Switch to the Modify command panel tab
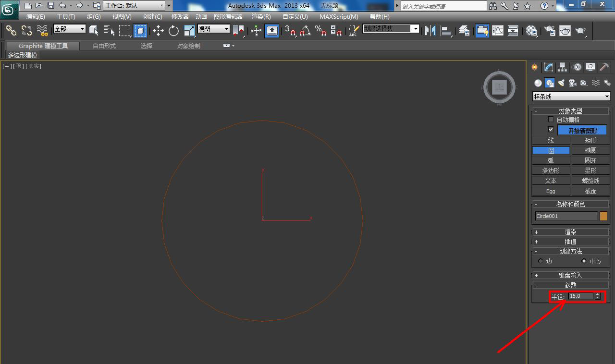The image size is (615, 364). (549, 67)
